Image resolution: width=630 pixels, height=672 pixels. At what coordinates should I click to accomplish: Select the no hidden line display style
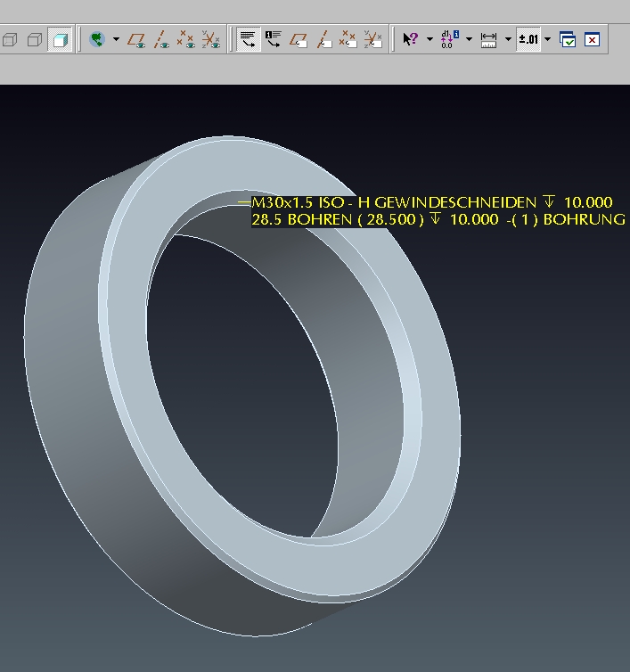coord(35,39)
